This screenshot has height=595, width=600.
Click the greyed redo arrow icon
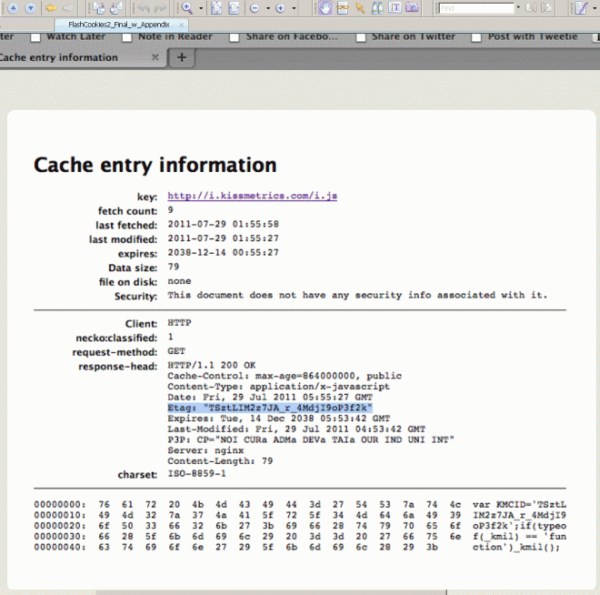coord(160,8)
